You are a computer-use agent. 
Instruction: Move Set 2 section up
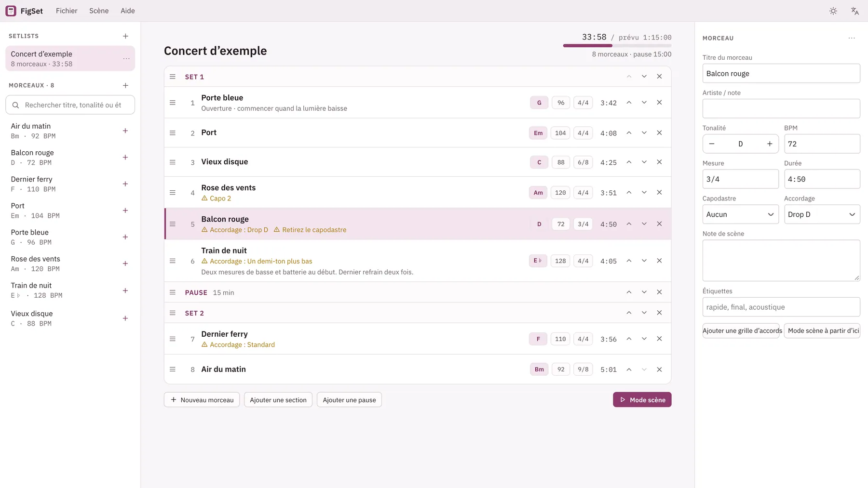click(x=629, y=313)
